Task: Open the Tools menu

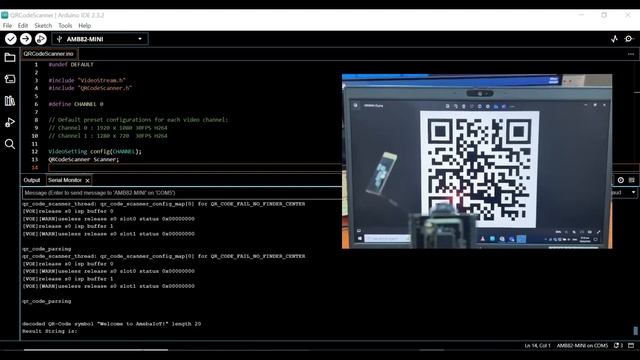Action: (x=65, y=25)
